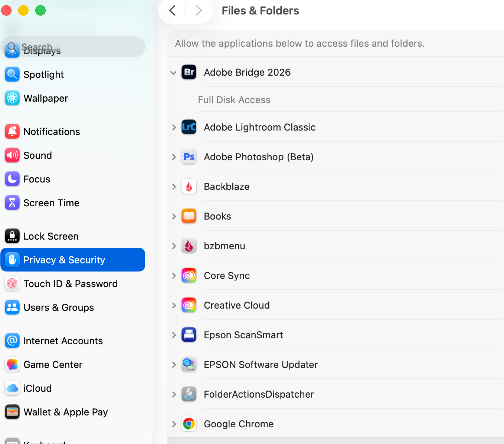Click the forward navigation arrow

(x=199, y=10)
